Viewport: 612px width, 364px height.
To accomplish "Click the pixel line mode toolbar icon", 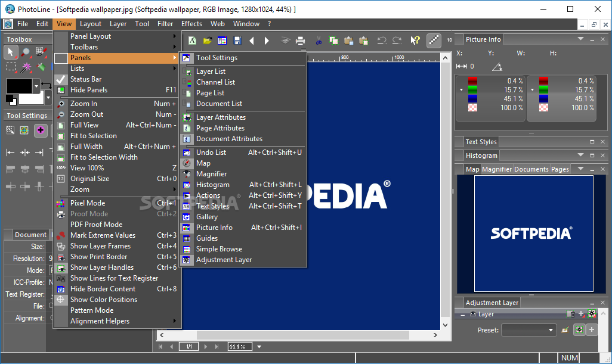I will [x=434, y=41].
